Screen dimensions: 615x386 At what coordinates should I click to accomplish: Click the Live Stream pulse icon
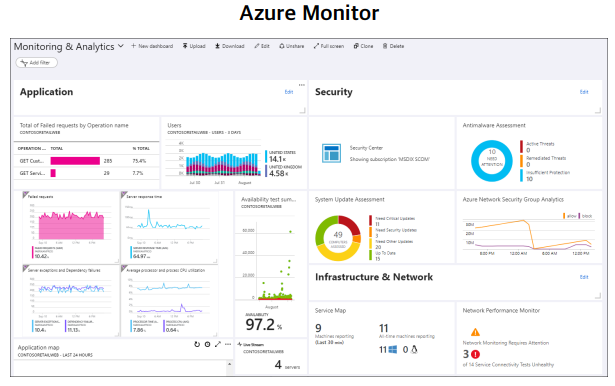click(240, 344)
